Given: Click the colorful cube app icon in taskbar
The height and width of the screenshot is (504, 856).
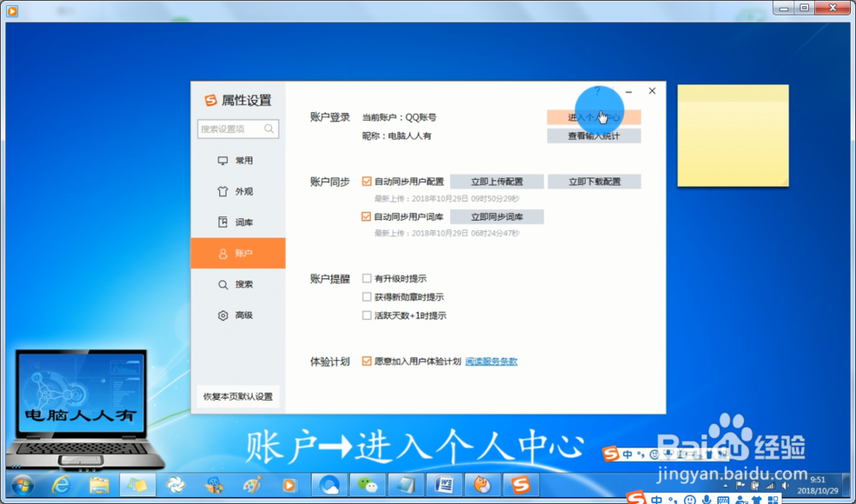Looking at the screenshot, I should point(214,485).
